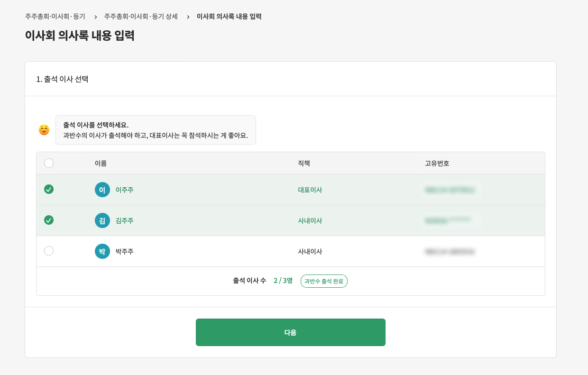Check 박주주's attendance checkbox
Screen dimensions: 588x375
[x=49, y=251]
